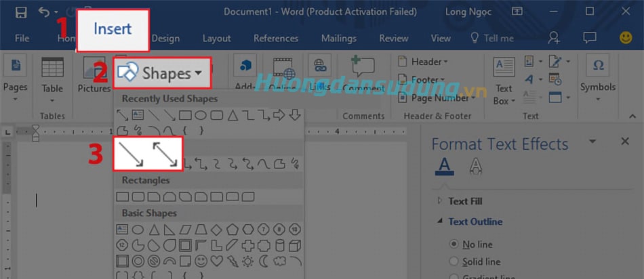Click the Pictures icon

click(94, 75)
